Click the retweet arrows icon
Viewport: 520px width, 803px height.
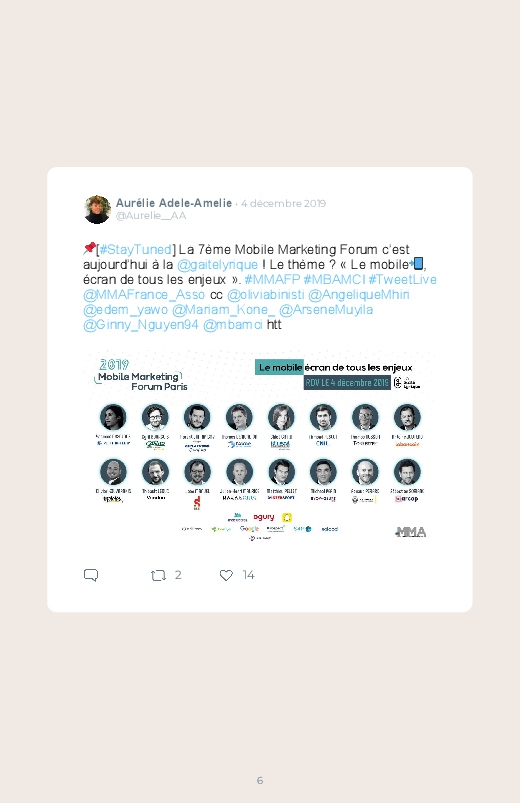(x=158, y=576)
